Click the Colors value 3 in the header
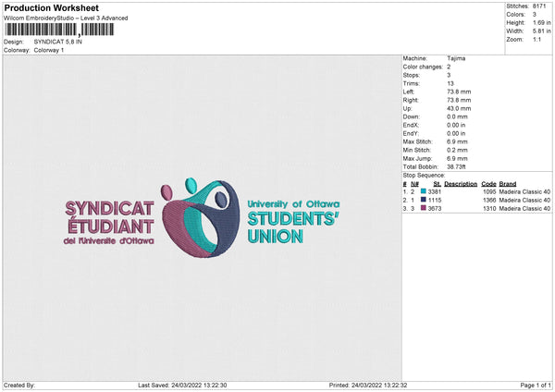 click(x=535, y=15)
